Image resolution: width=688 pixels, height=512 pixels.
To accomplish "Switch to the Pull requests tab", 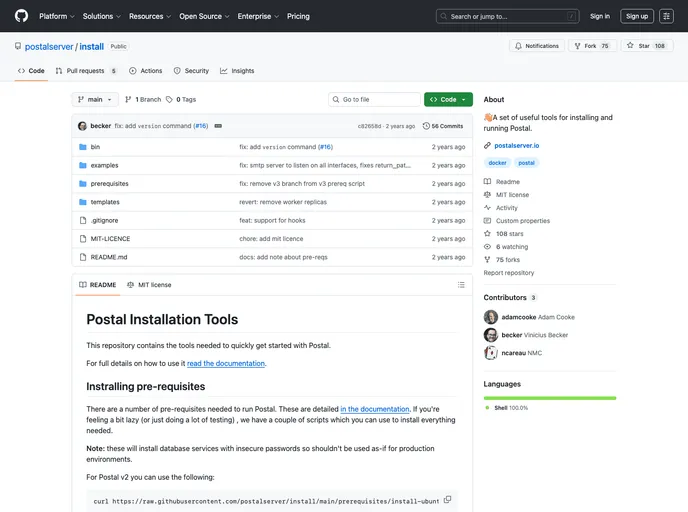I will pyautogui.click(x=86, y=71).
